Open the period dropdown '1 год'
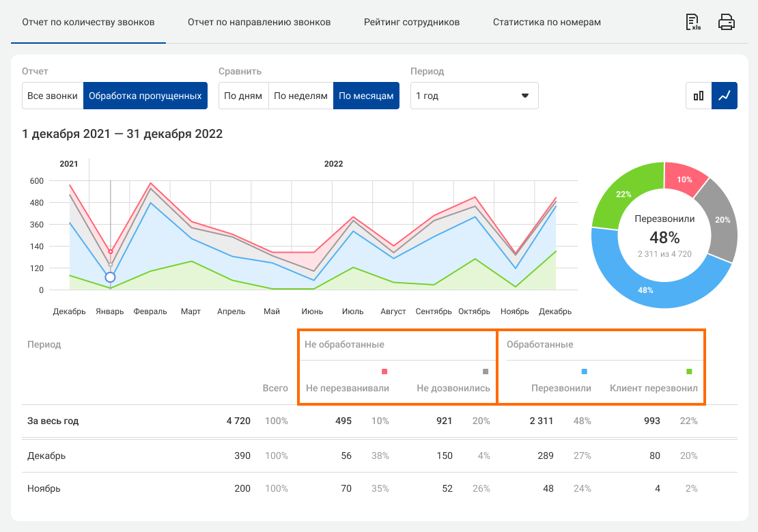The image size is (758, 532). pos(474,96)
